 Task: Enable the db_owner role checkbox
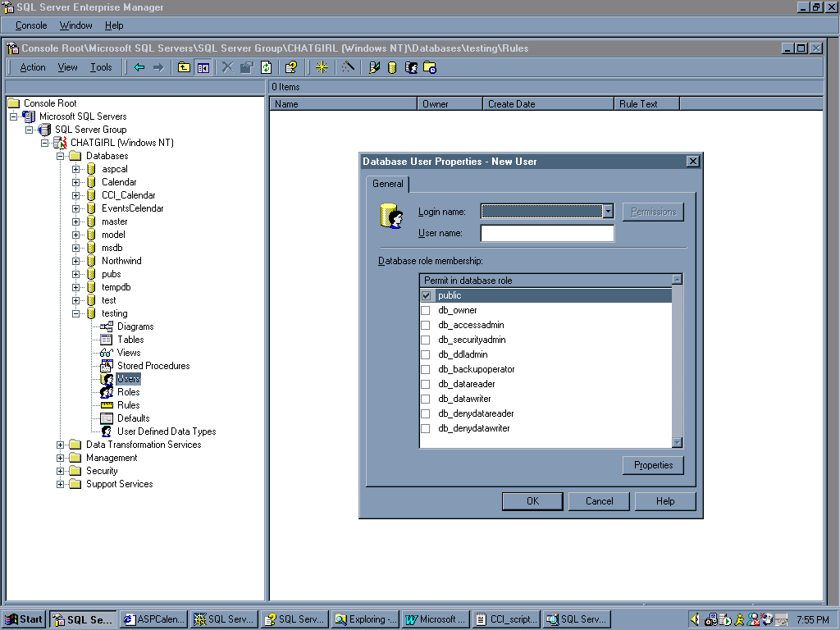pos(426,310)
